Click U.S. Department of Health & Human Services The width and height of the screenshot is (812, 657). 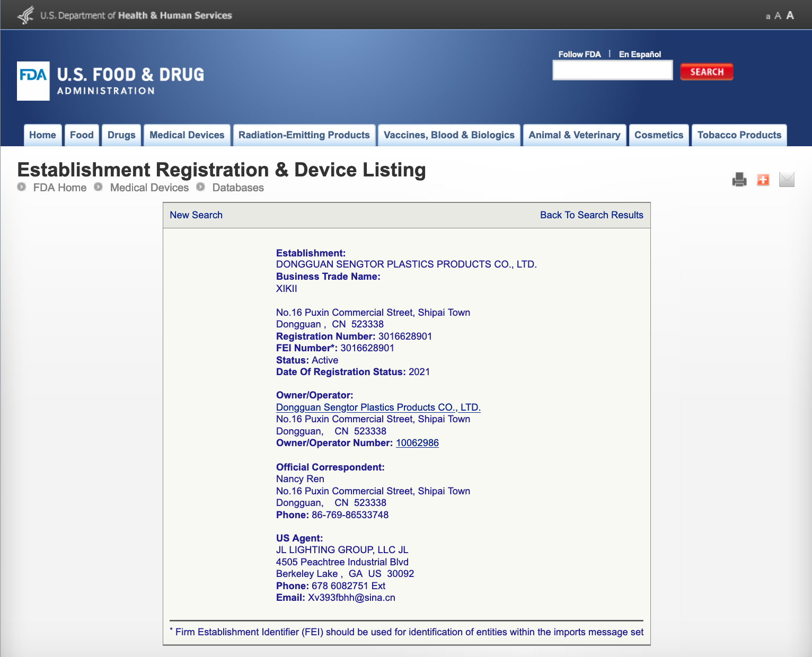(136, 15)
